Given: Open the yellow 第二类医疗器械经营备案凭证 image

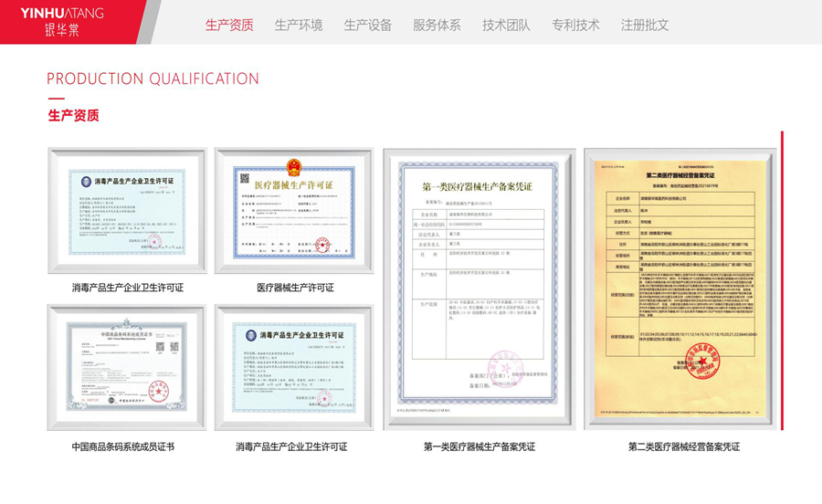Looking at the screenshot, I should click(x=680, y=289).
